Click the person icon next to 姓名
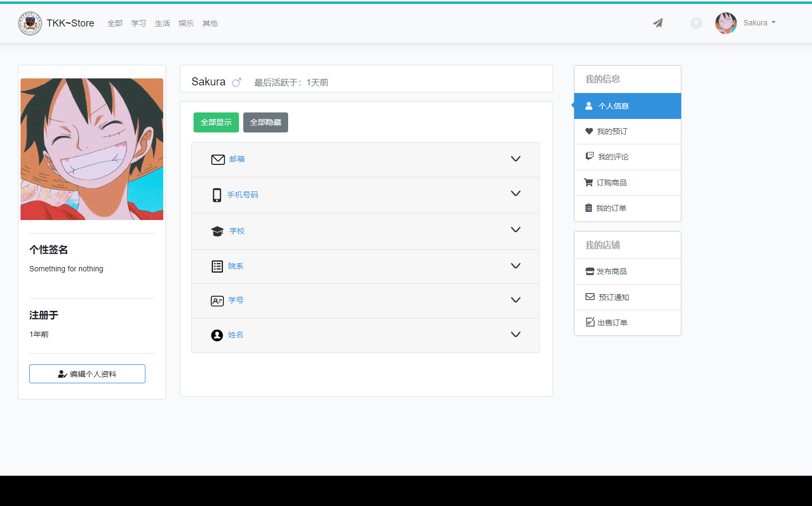 [217, 335]
